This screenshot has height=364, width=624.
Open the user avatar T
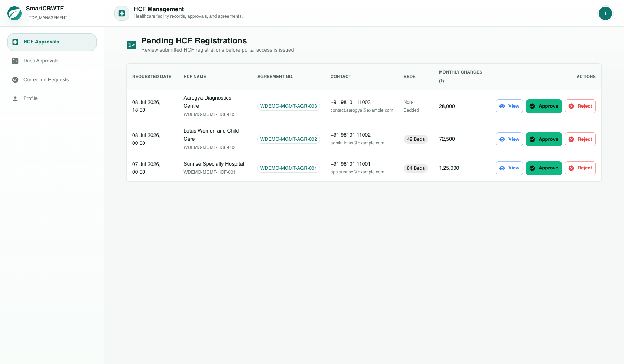[x=605, y=13]
